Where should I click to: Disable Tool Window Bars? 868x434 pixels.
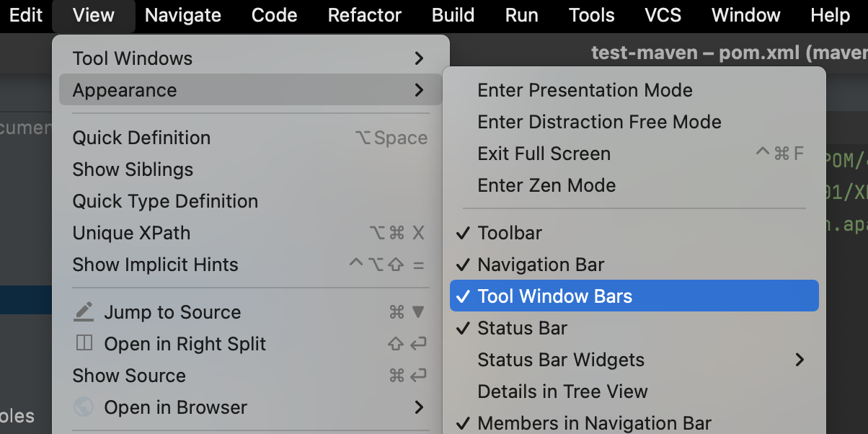(554, 296)
